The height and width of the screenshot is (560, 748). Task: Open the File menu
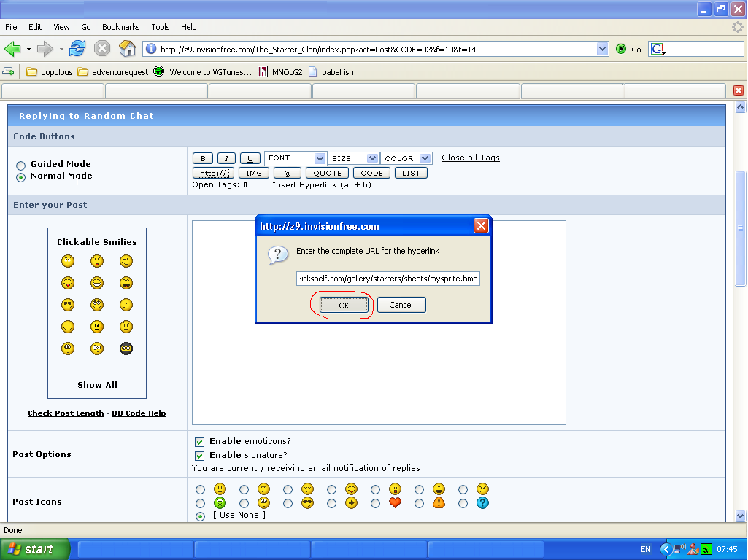pos(11,27)
